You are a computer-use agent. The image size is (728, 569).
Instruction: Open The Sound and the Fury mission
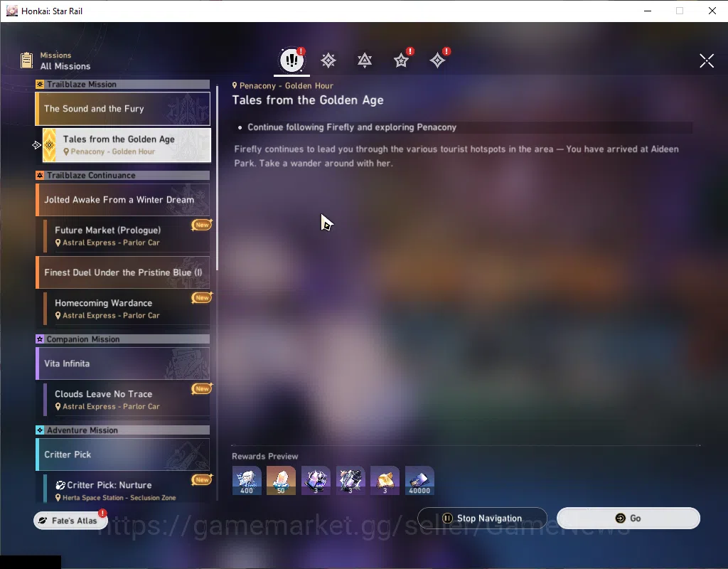click(122, 109)
